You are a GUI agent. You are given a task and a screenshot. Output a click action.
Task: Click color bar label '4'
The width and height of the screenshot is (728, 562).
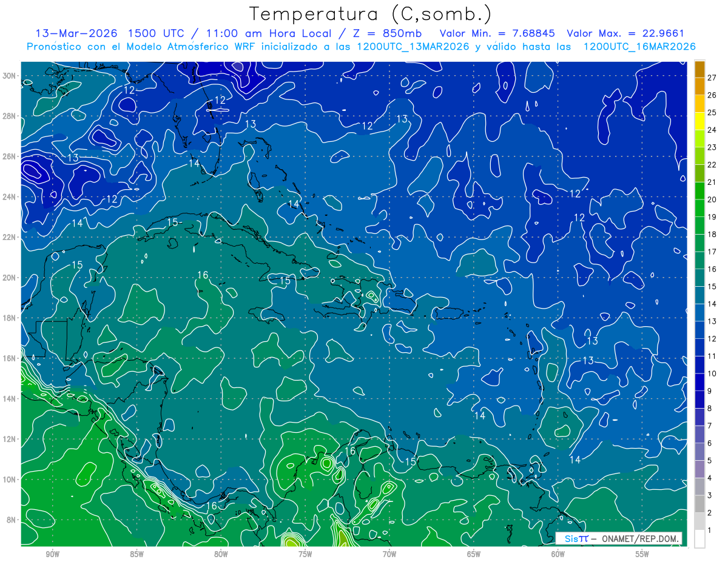[x=710, y=478]
